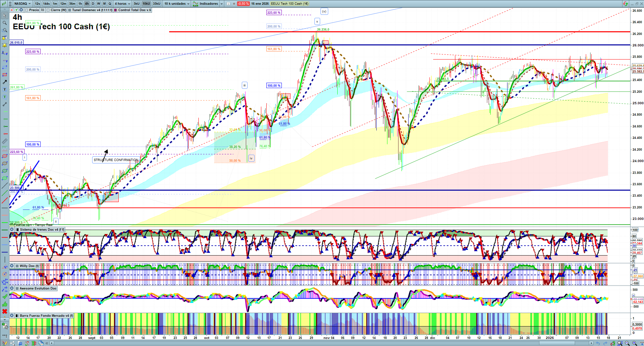Click the scrollbar left arrow at bottom
644x346 pixels.
52,343
